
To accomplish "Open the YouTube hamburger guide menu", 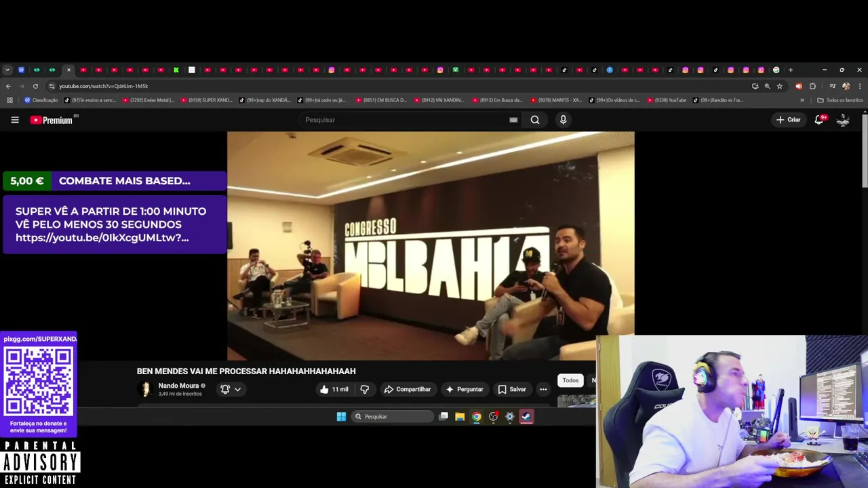I will tap(15, 120).
